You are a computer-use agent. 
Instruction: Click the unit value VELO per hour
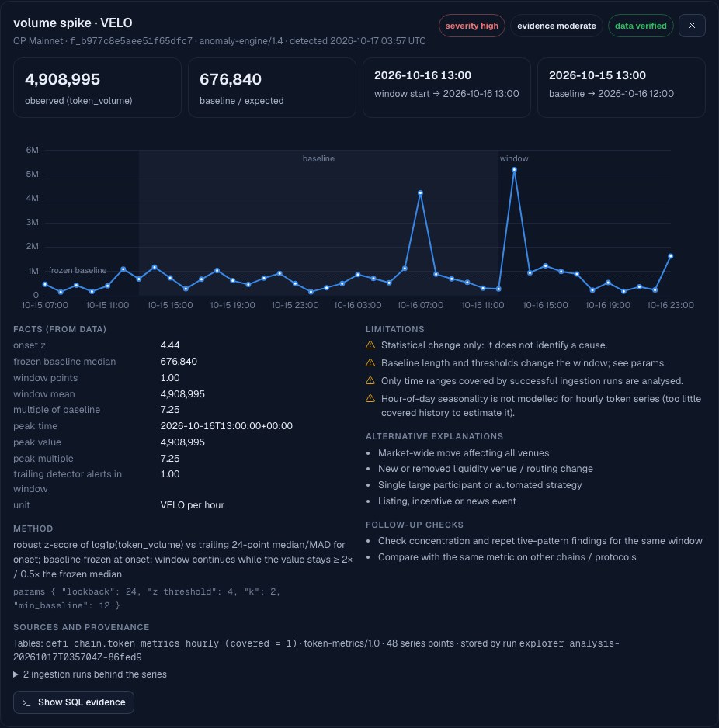[193, 504]
